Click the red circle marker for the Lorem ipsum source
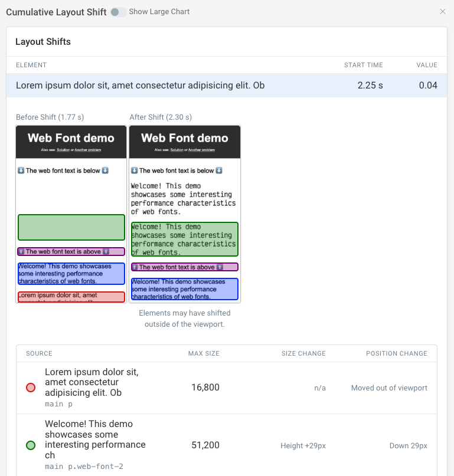Image resolution: width=454 pixels, height=476 pixels. click(x=30, y=388)
